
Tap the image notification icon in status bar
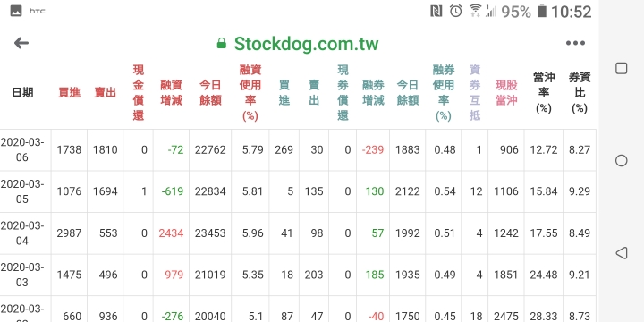(x=16, y=11)
